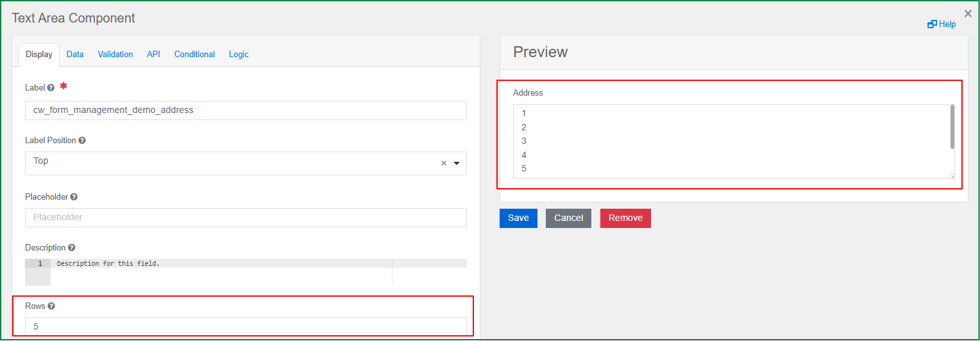Click into the Rows input field
980x341 pixels.
[246, 326]
